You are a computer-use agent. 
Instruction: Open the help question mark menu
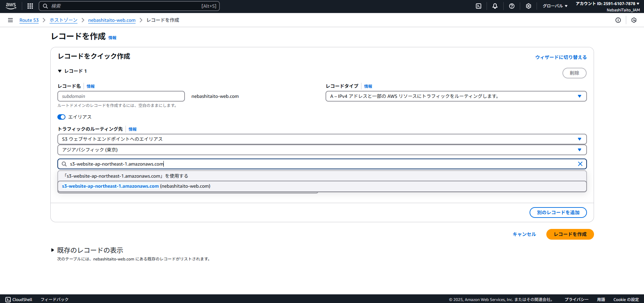(512, 6)
